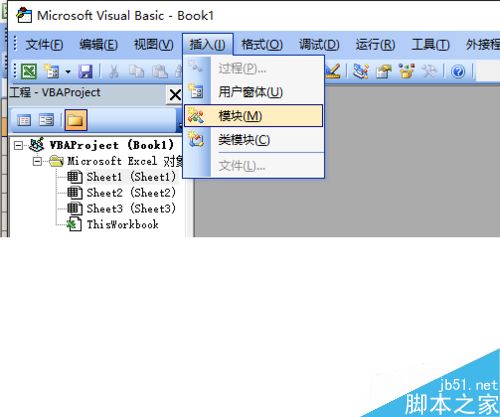Click the Sheet1 worksheet icon
Image resolution: width=500 pixels, height=417 pixels.
pyautogui.click(x=75, y=177)
